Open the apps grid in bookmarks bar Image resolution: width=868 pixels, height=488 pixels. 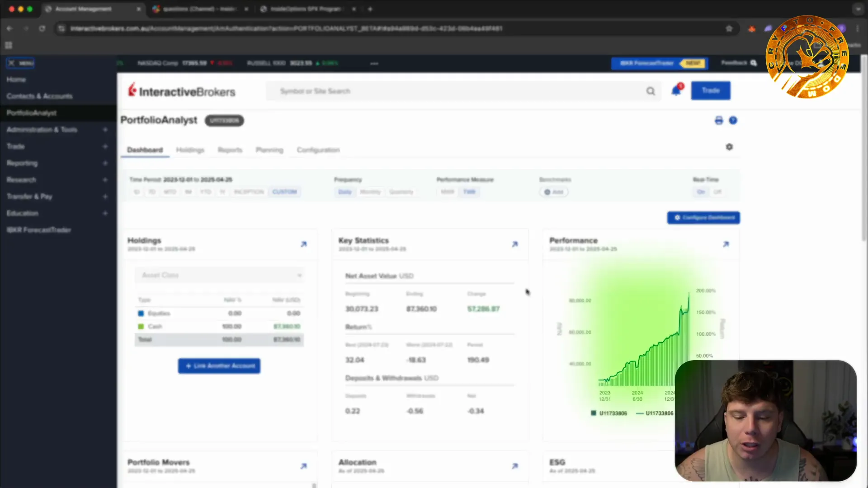[8, 45]
